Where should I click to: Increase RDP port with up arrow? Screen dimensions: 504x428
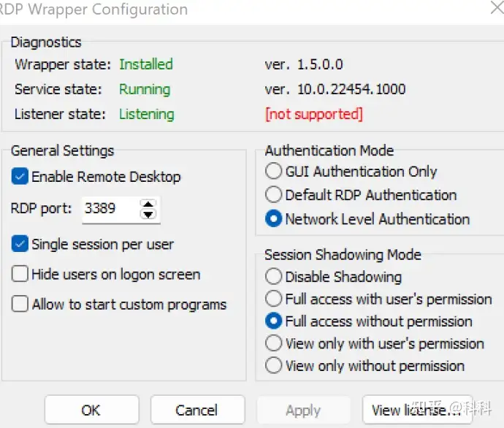coord(148,205)
